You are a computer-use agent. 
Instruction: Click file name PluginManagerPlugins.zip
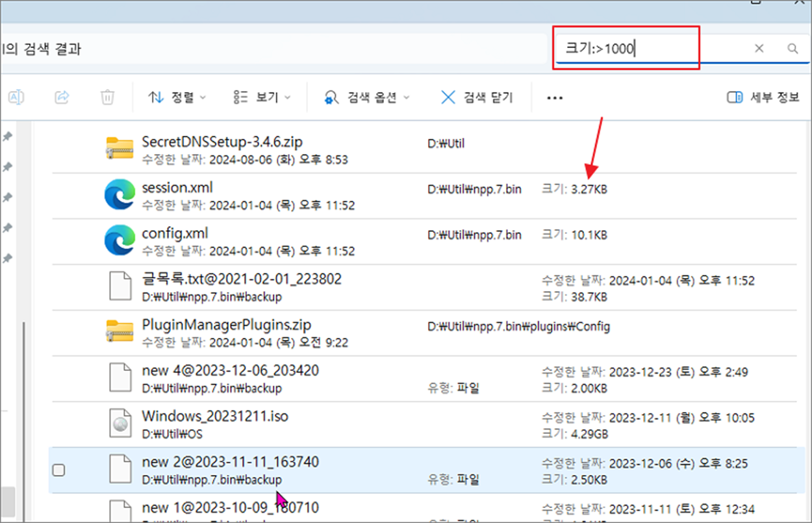[227, 324]
